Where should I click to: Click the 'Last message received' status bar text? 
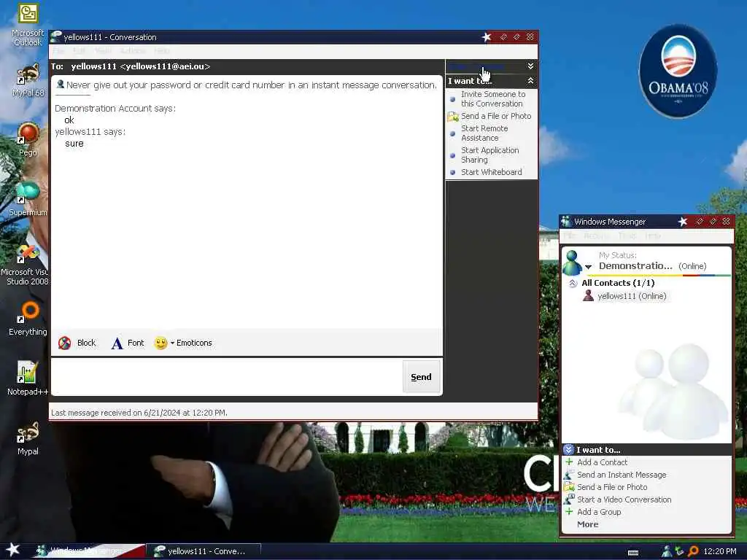[x=139, y=413]
